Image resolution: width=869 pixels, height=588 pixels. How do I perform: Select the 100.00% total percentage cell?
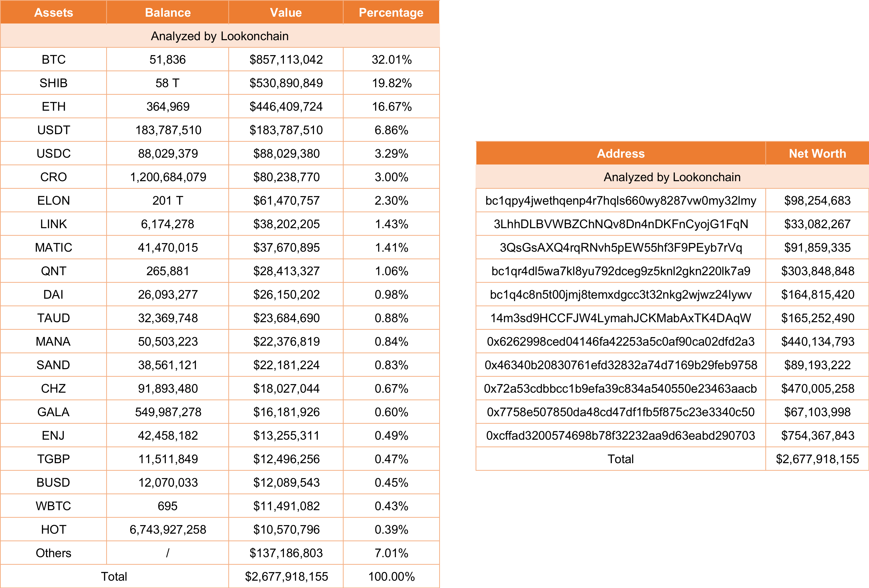pos(391,576)
